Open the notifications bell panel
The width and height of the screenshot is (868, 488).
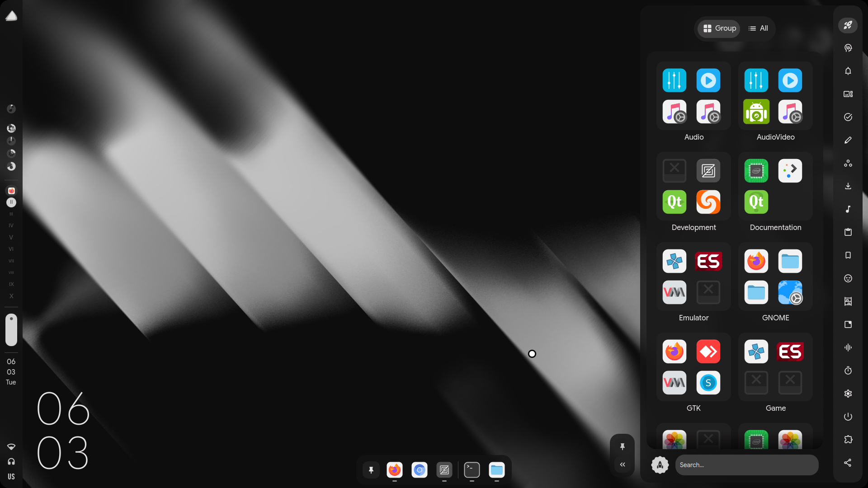[x=848, y=71]
